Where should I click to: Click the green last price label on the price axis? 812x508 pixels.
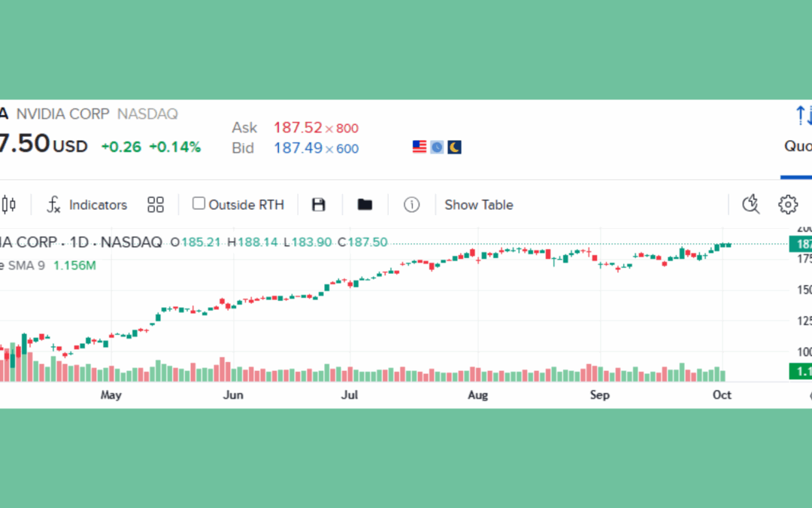(x=802, y=244)
